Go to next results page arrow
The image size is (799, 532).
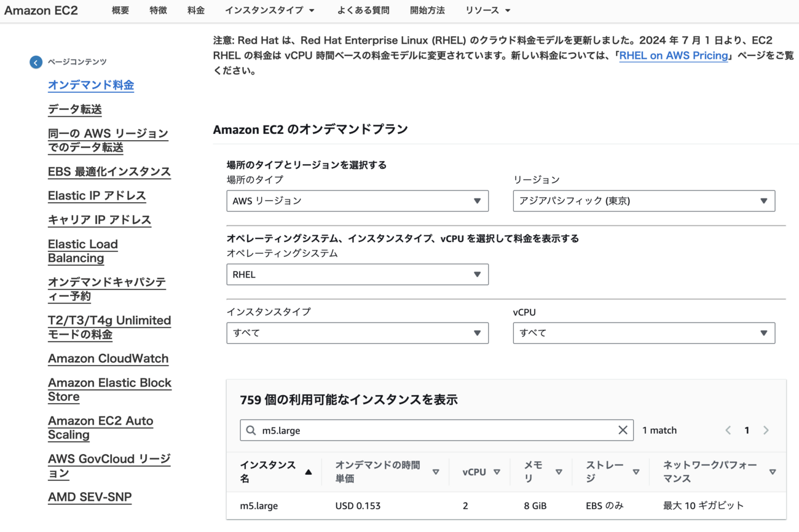pos(766,430)
